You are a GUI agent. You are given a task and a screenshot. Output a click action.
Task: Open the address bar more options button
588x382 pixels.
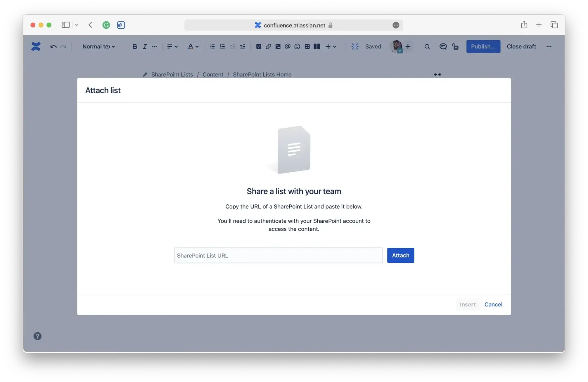(396, 25)
